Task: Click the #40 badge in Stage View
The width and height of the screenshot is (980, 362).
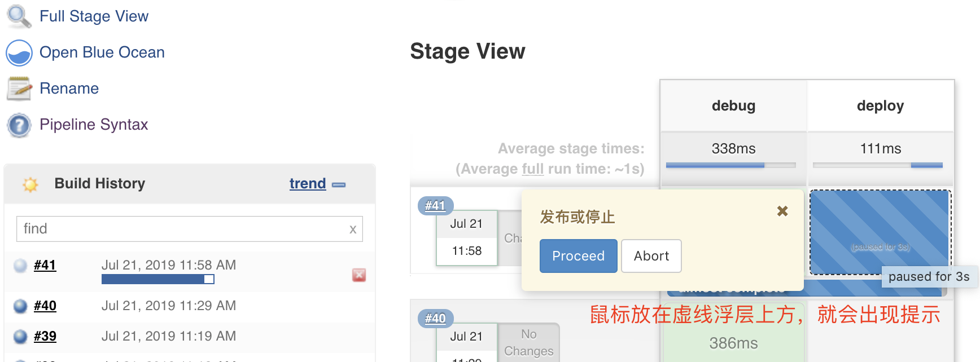Action: 435,319
